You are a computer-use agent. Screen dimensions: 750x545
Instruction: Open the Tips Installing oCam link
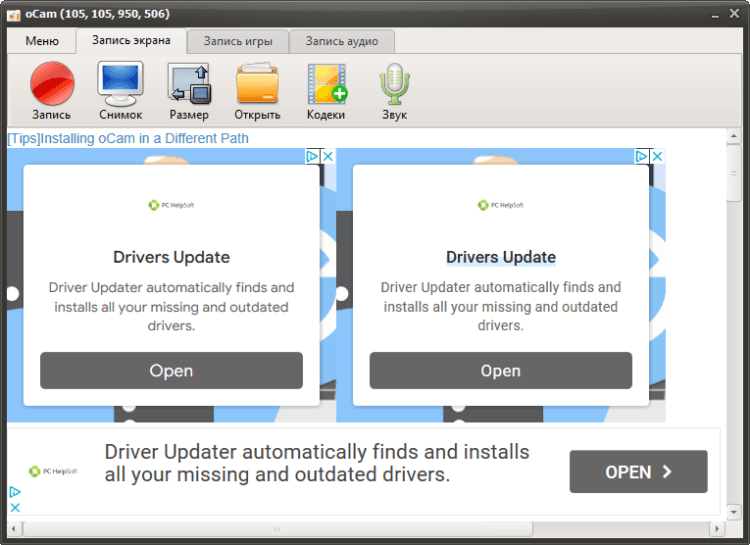128,138
